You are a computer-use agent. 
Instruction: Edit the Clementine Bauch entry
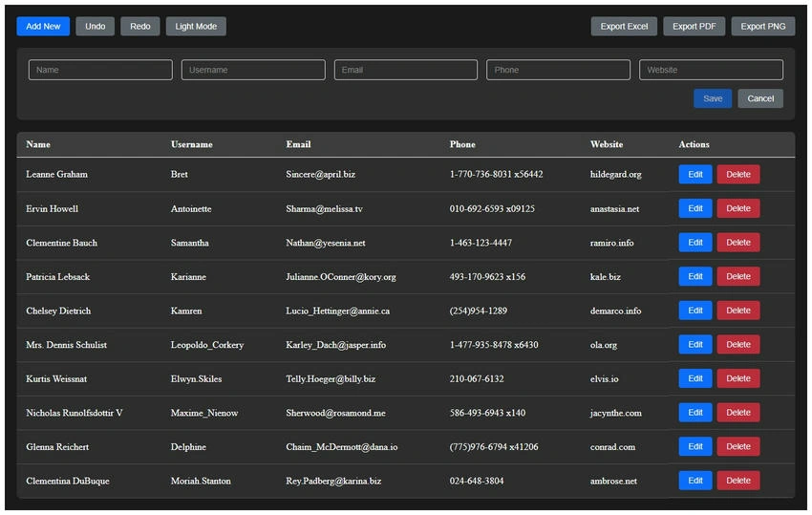pyautogui.click(x=694, y=243)
